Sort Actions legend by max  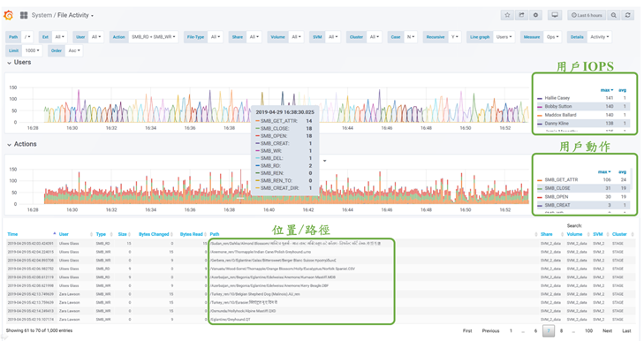pyautogui.click(x=604, y=171)
